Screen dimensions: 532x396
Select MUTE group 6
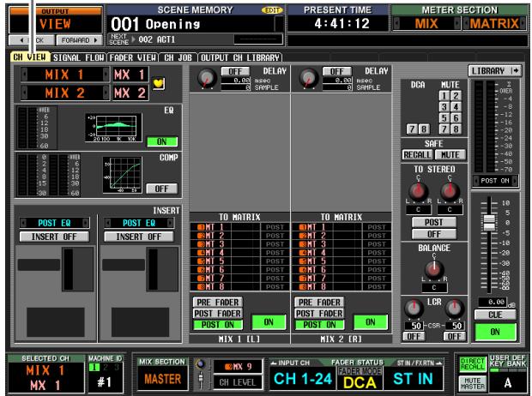pyautogui.click(x=456, y=118)
